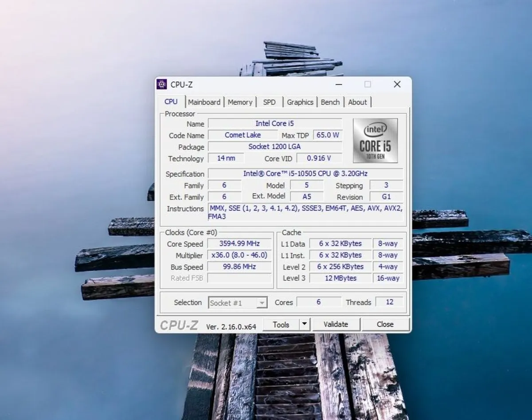The image size is (532, 420).
Task: Click the empty Rated FSB field
Action: pos(239,279)
